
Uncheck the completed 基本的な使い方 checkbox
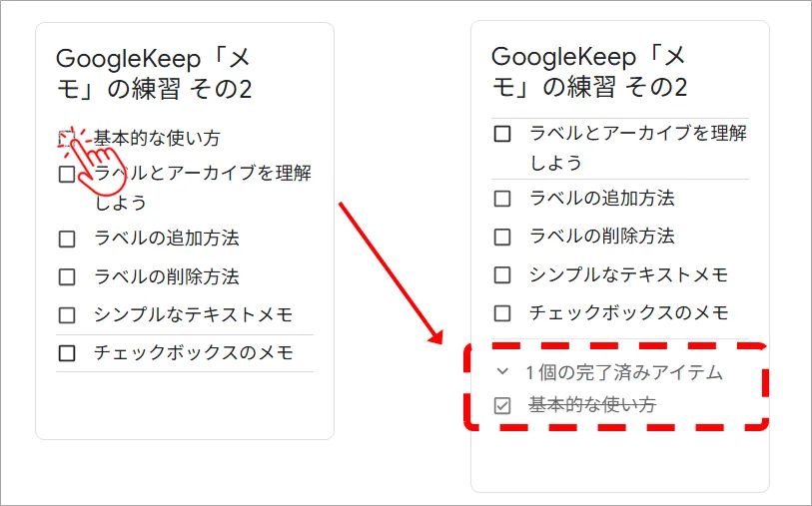502,405
